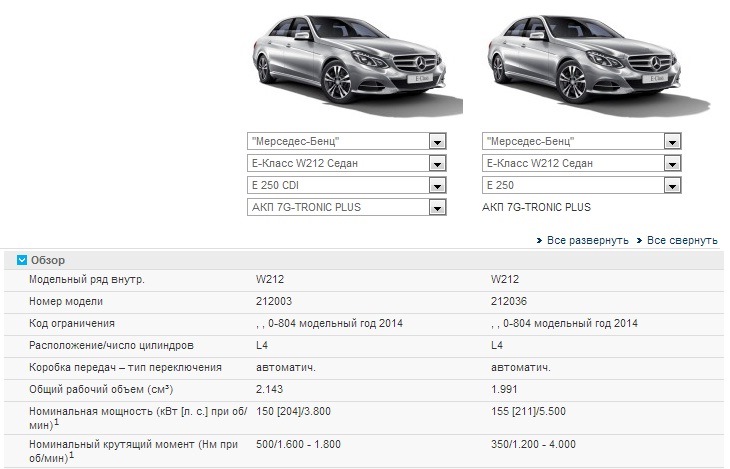The image size is (730, 469).
Task: Click power value "155 [211]/5.500"
Action: [528, 411]
